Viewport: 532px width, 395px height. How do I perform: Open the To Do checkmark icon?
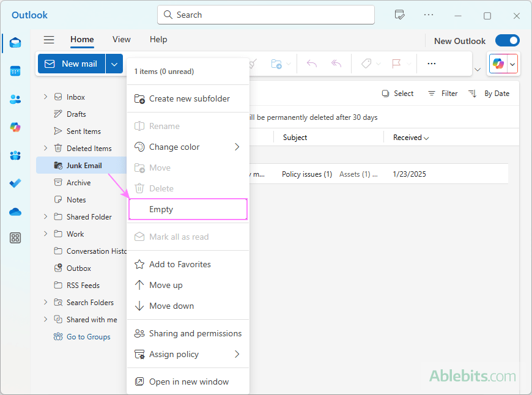(x=15, y=183)
